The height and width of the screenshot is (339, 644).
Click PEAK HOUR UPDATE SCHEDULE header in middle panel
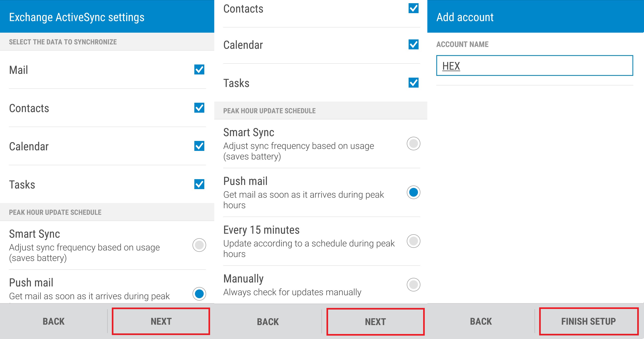click(x=269, y=111)
